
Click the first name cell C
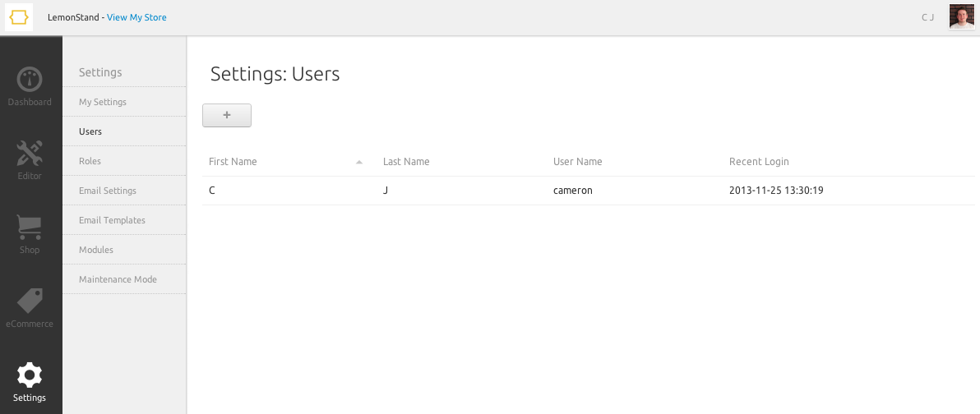click(212, 191)
